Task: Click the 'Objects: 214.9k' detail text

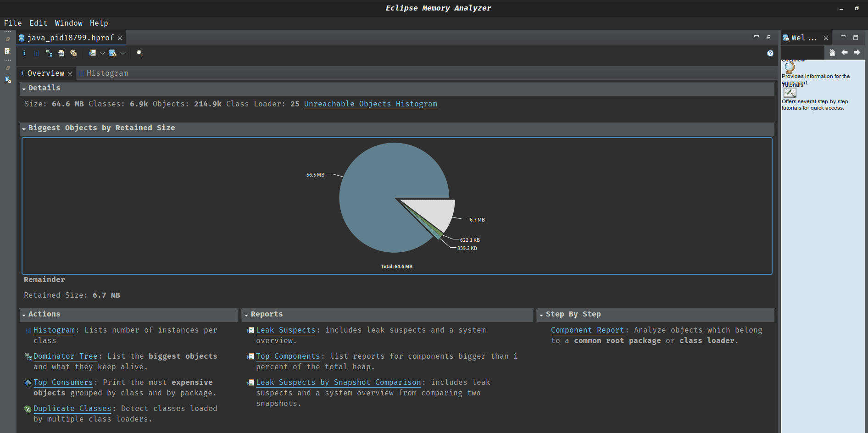Action: tap(187, 104)
